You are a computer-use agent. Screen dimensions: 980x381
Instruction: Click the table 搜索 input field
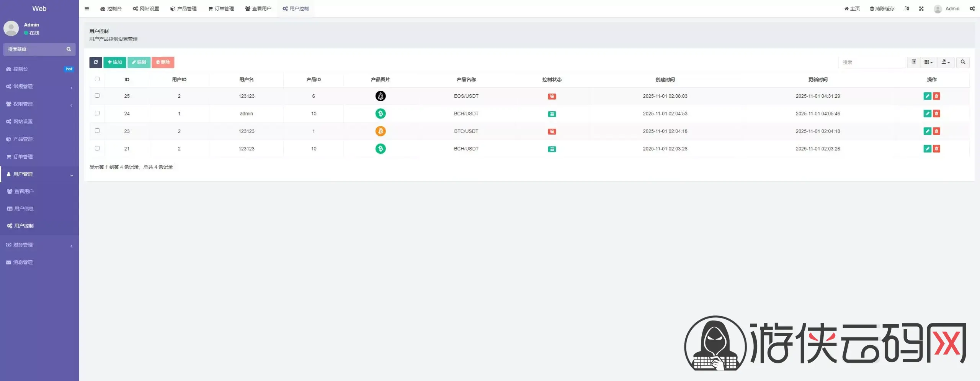871,62
